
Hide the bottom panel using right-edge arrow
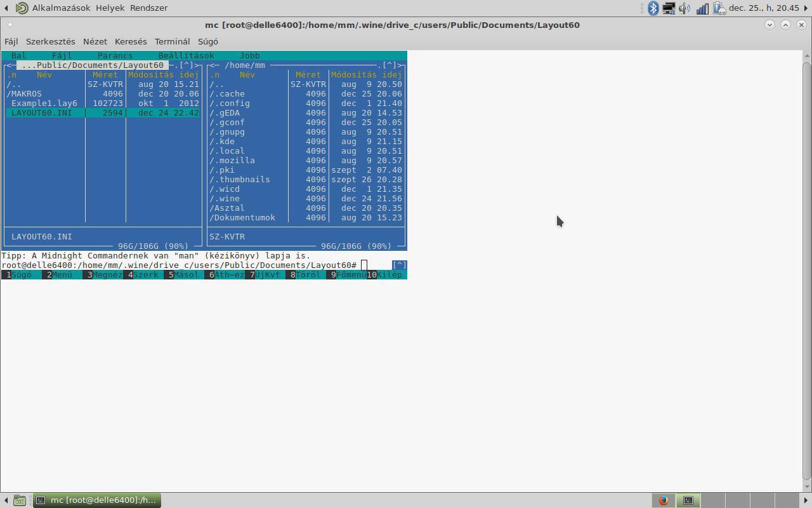(x=806, y=500)
